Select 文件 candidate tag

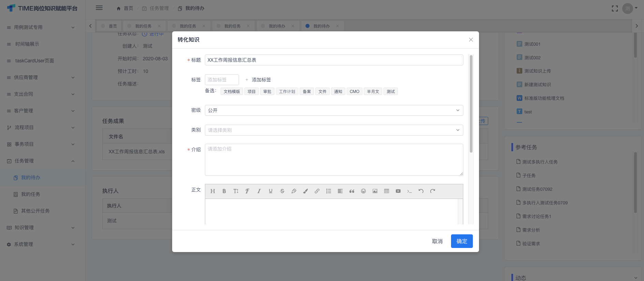click(x=323, y=92)
